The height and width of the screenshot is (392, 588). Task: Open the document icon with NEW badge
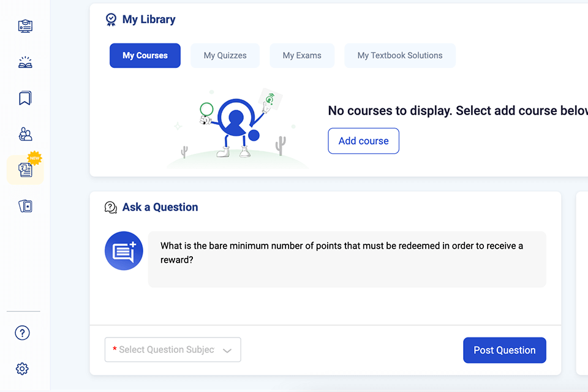coord(25,170)
